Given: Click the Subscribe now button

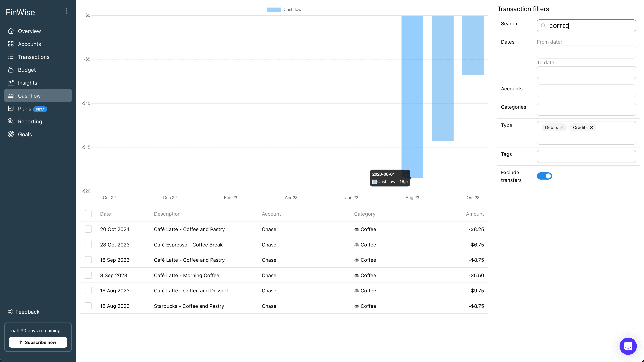Looking at the screenshot, I should pyautogui.click(x=38, y=342).
